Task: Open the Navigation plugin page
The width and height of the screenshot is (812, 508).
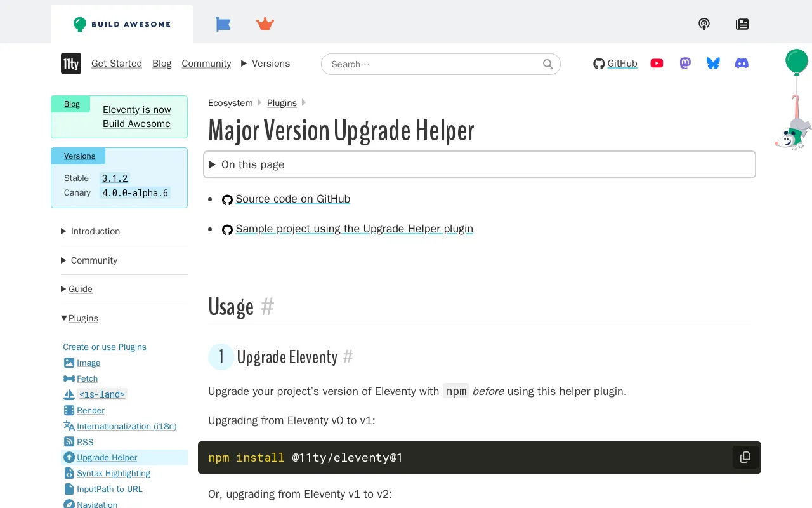Action: [x=97, y=504]
